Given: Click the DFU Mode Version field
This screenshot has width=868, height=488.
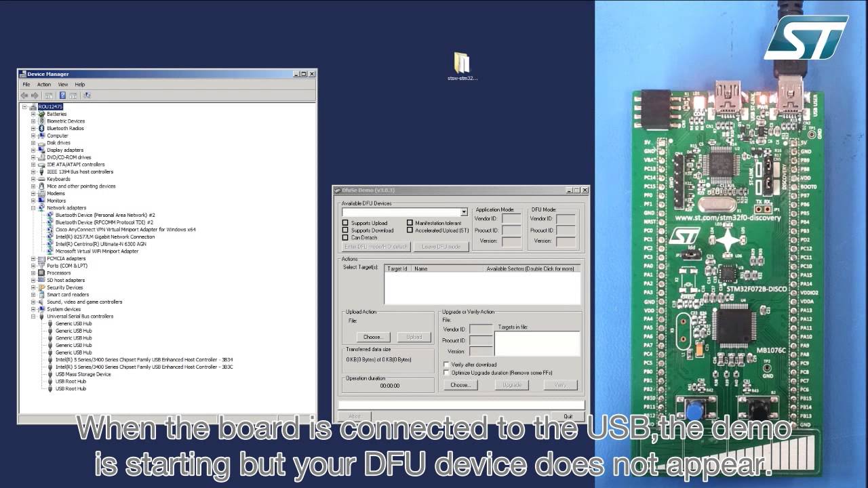Looking at the screenshot, I should 566,241.
